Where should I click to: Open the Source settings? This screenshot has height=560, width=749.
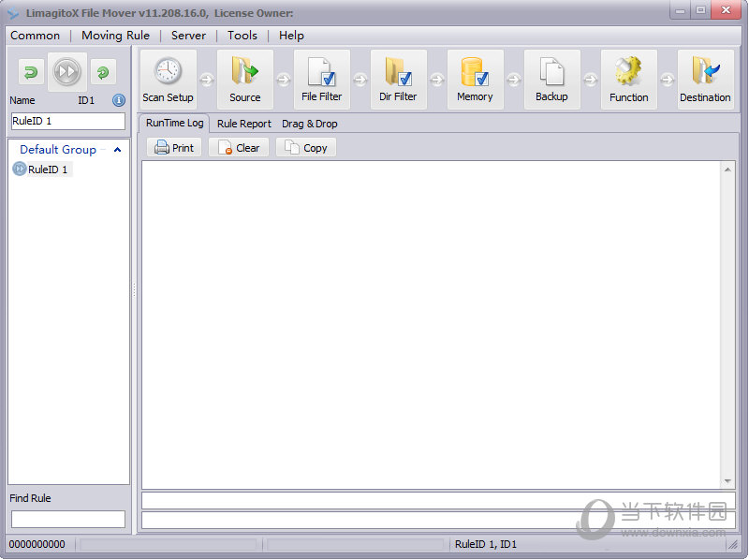pyautogui.click(x=245, y=80)
